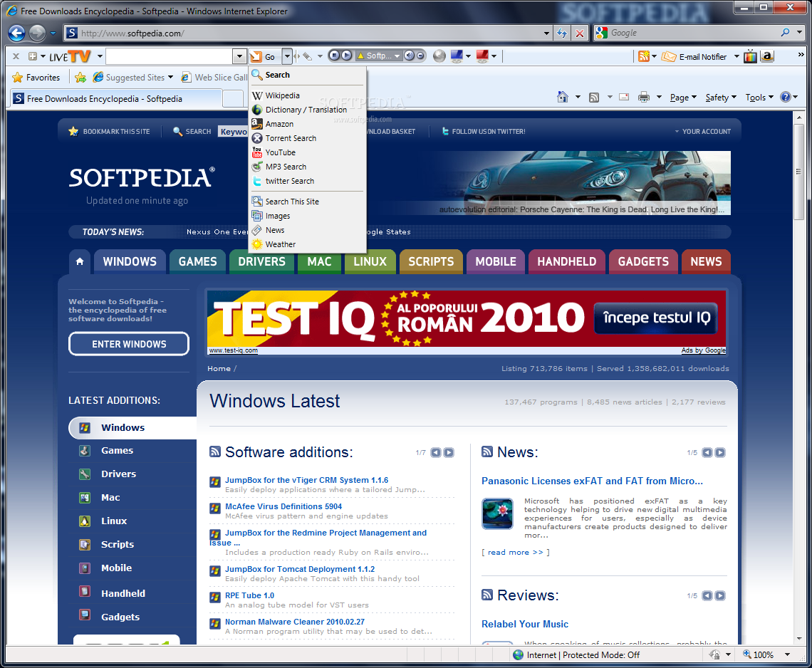Screen dimensions: 812x668
Task: Expand the toolbar search box dropdown arrow
Action: [x=239, y=56]
